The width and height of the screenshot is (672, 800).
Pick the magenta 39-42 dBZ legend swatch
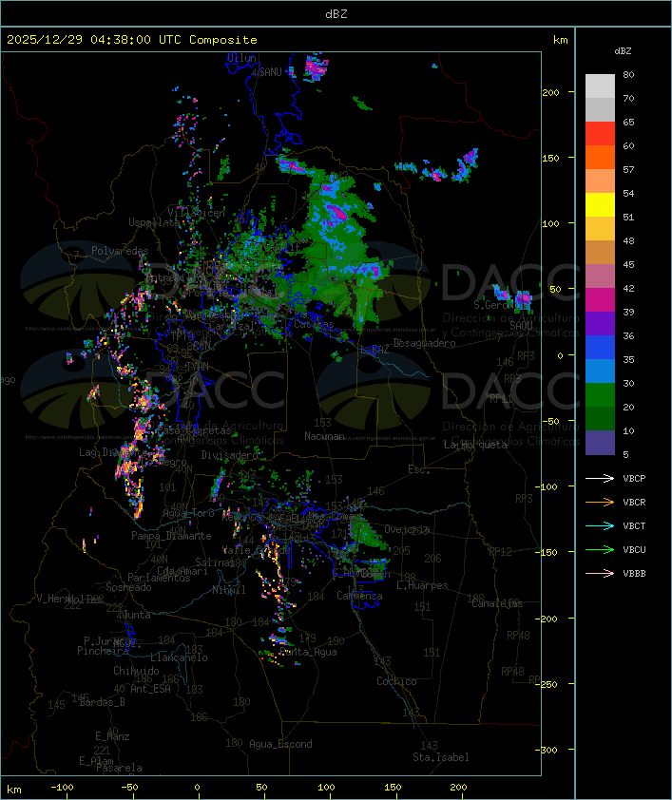[600, 300]
